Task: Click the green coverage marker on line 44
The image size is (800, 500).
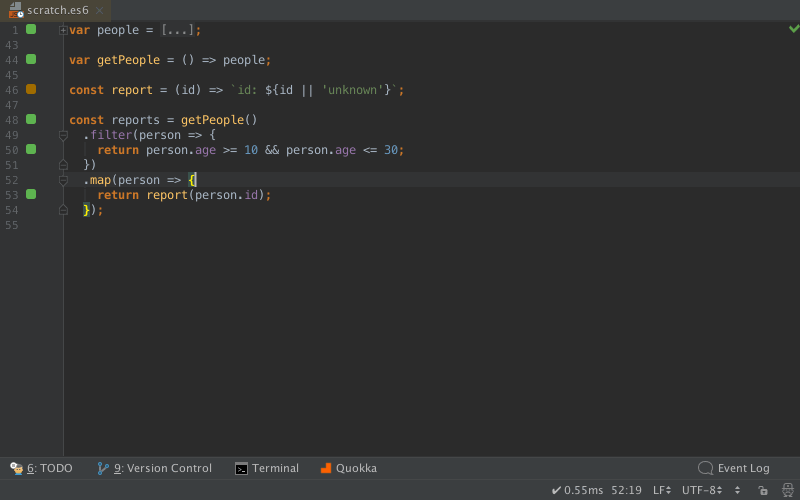Action: pos(31,59)
